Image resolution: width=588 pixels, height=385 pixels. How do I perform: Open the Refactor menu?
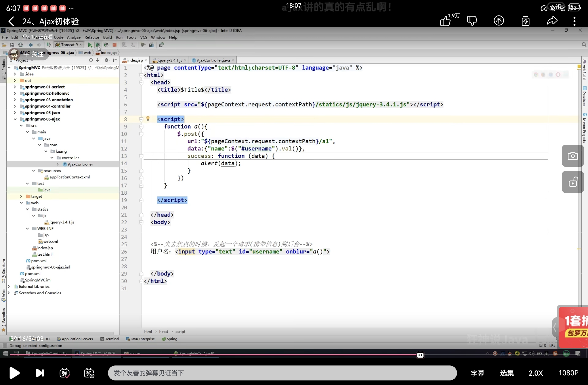(92, 37)
